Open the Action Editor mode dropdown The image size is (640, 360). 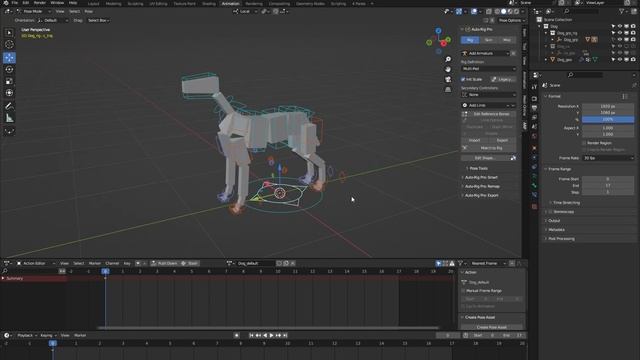coord(35,263)
